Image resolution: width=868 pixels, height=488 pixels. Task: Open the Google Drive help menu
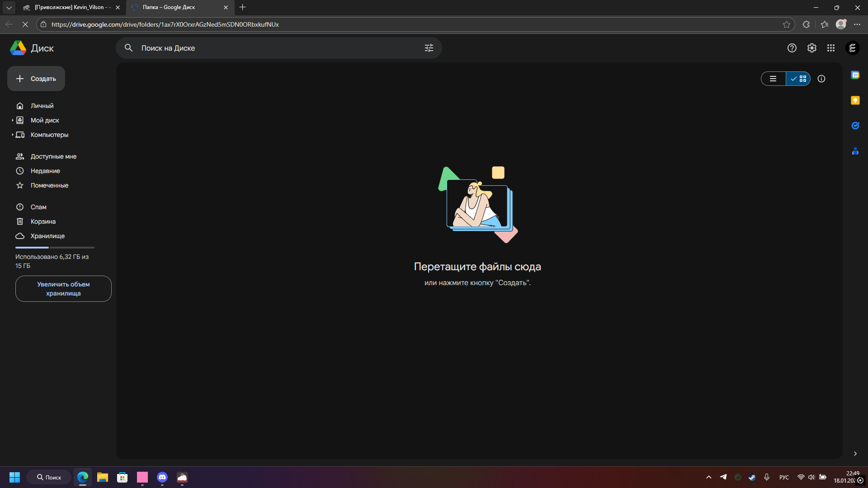tap(792, 48)
